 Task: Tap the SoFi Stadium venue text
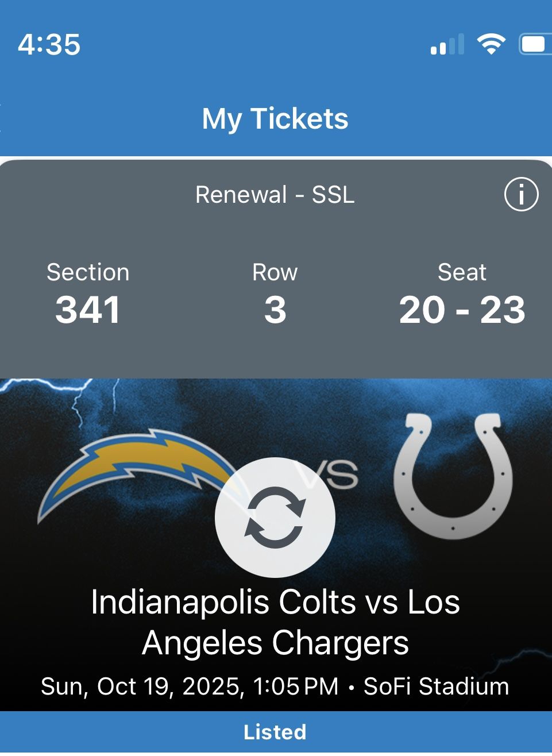(436, 686)
